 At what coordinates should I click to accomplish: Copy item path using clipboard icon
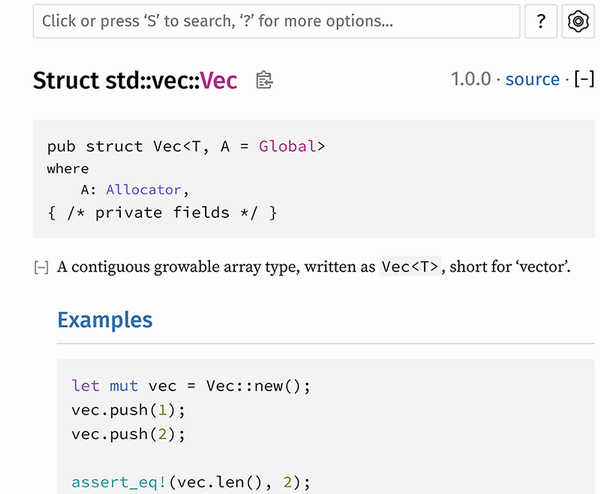(x=264, y=80)
